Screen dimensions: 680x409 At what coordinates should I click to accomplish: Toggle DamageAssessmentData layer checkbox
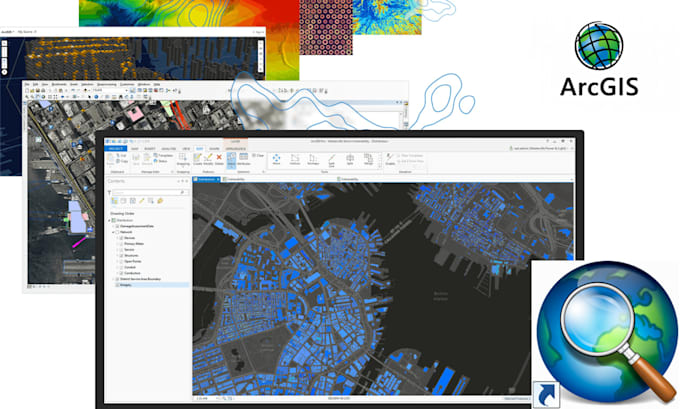(117, 226)
